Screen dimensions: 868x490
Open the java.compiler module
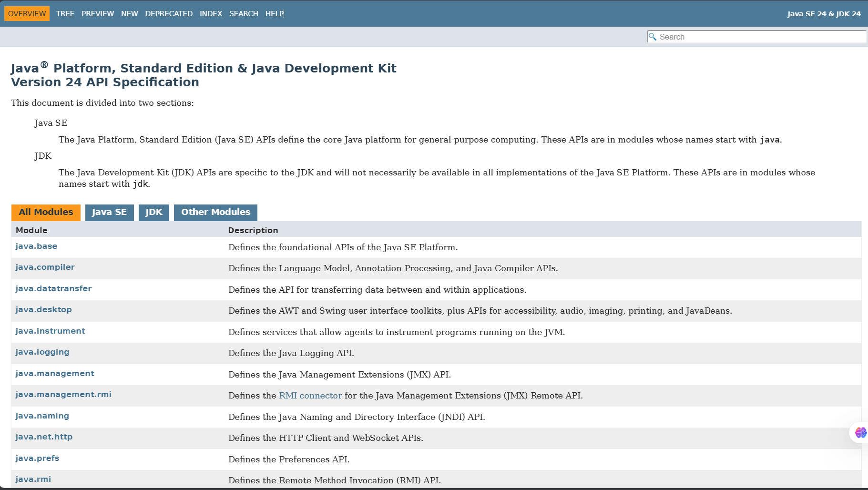tap(45, 267)
